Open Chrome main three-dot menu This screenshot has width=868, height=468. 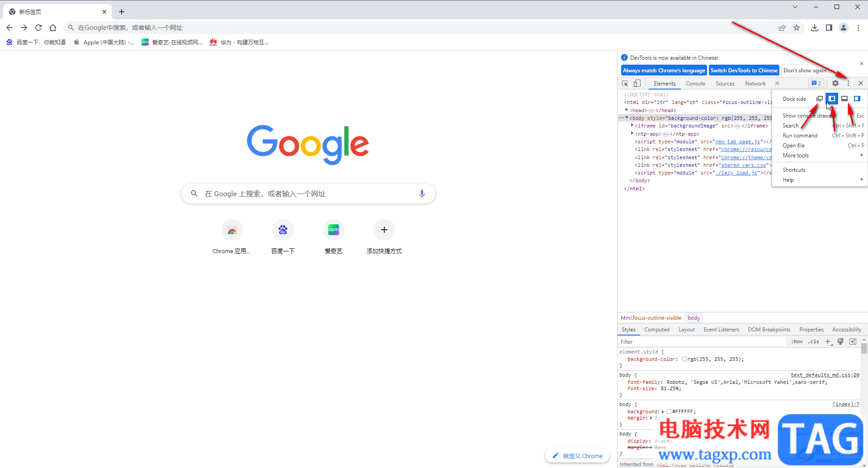click(858, 28)
